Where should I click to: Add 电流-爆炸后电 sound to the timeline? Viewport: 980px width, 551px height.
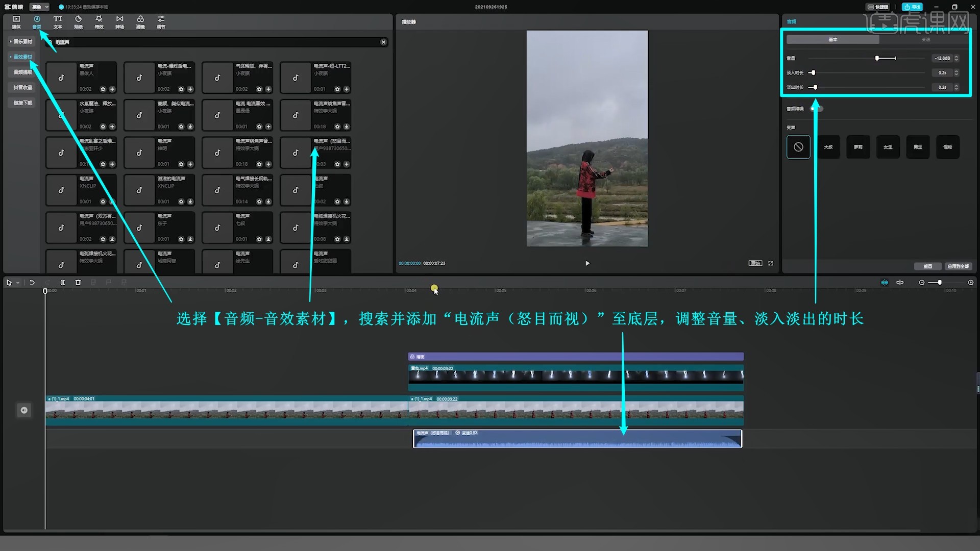click(190, 89)
